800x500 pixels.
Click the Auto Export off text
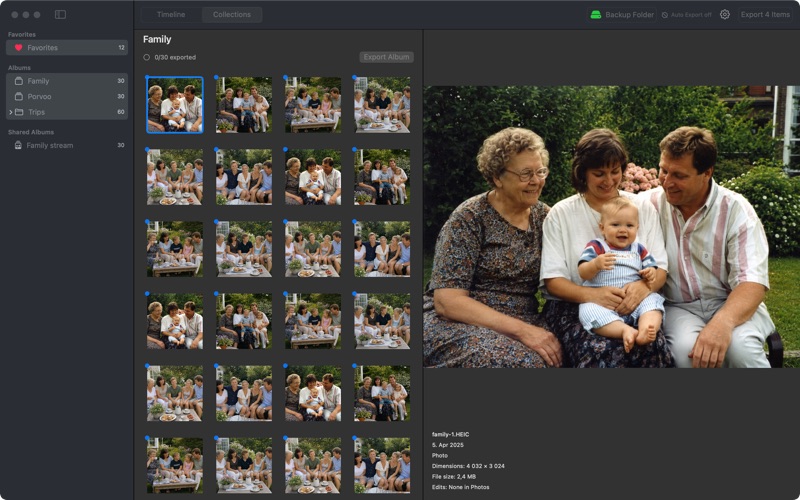(691, 15)
